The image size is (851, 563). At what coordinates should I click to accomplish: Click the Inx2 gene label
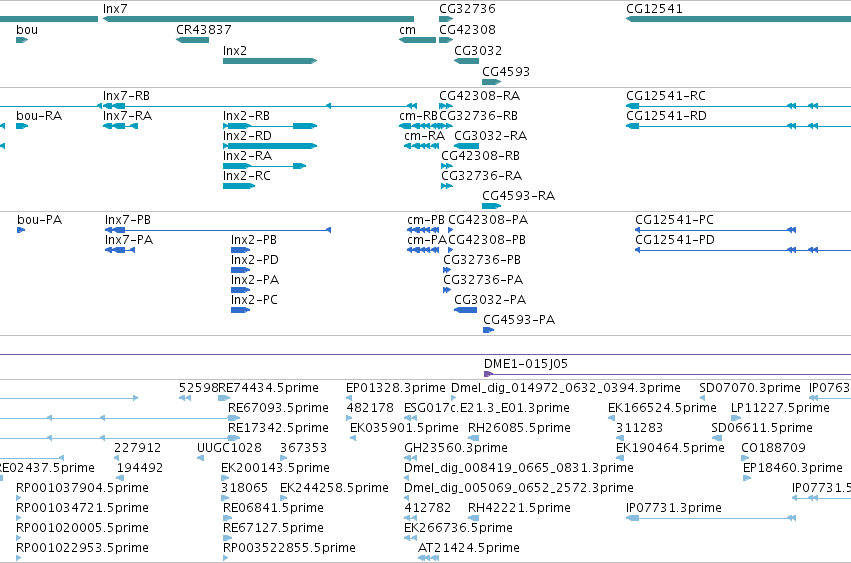(x=234, y=50)
